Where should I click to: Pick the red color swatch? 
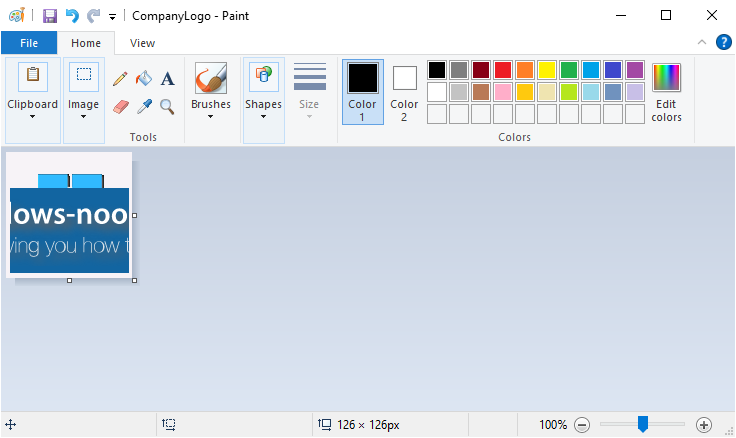(x=503, y=70)
